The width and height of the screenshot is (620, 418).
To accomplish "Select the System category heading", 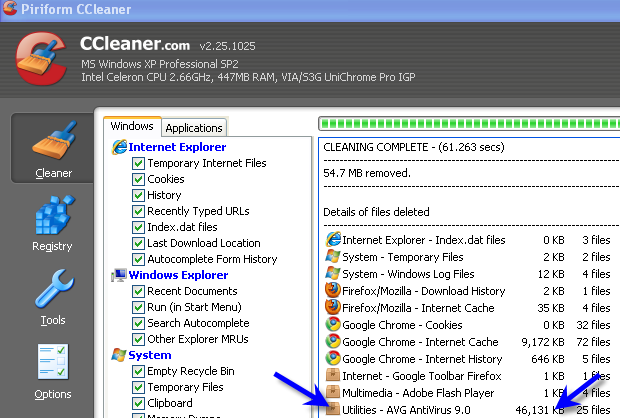I will point(150,355).
